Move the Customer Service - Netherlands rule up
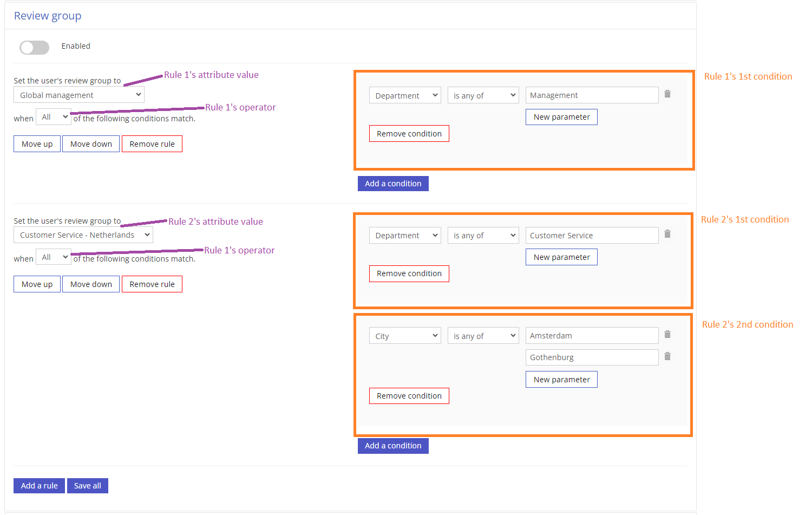The height and width of the screenshot is (515, 812). (37, 284)
